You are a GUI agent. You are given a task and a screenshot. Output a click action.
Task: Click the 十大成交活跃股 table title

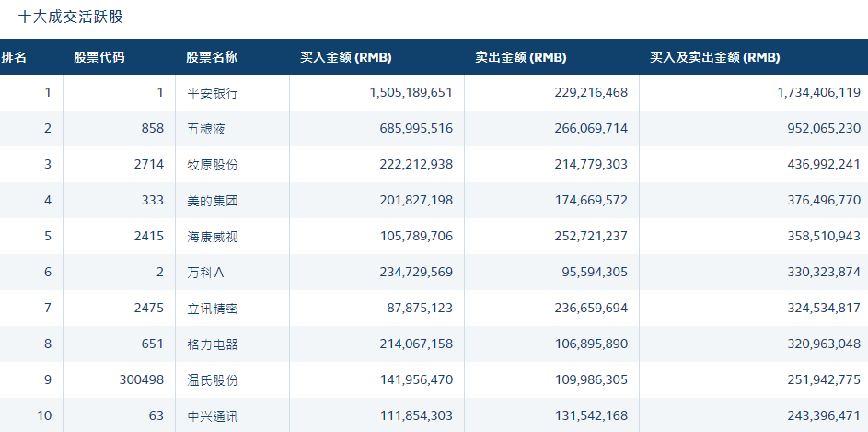[x=71, y=17]
